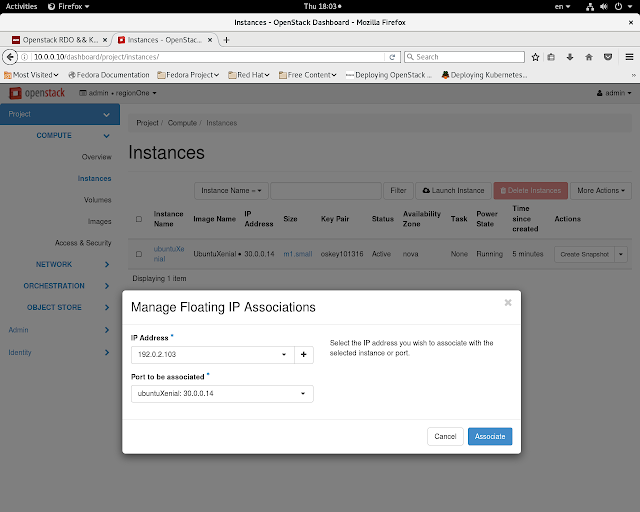
Task: Open the Port to be associated dropdown
Action: (x=222, y=394)
